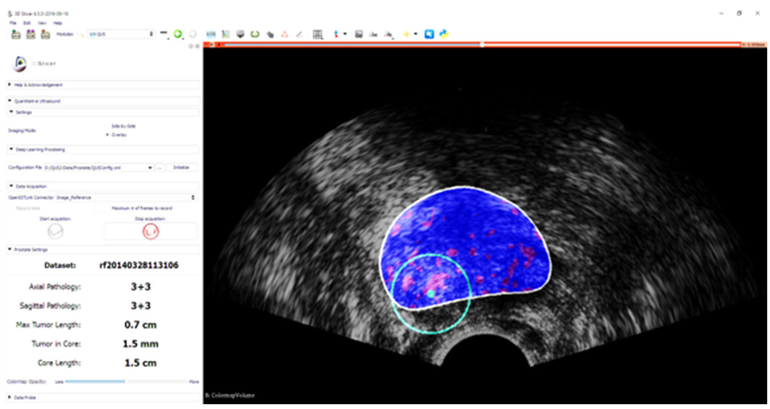This screenshot has height=409, width=770.
Task: Click the browse "..." configuration file button
Action: (x=160, y=167)
